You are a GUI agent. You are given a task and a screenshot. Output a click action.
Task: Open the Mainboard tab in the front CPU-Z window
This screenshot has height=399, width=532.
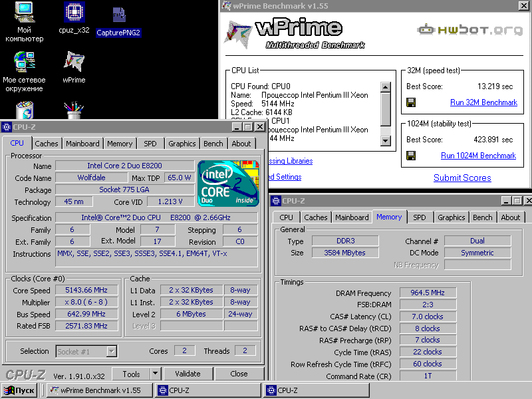(x=82, y=144)
